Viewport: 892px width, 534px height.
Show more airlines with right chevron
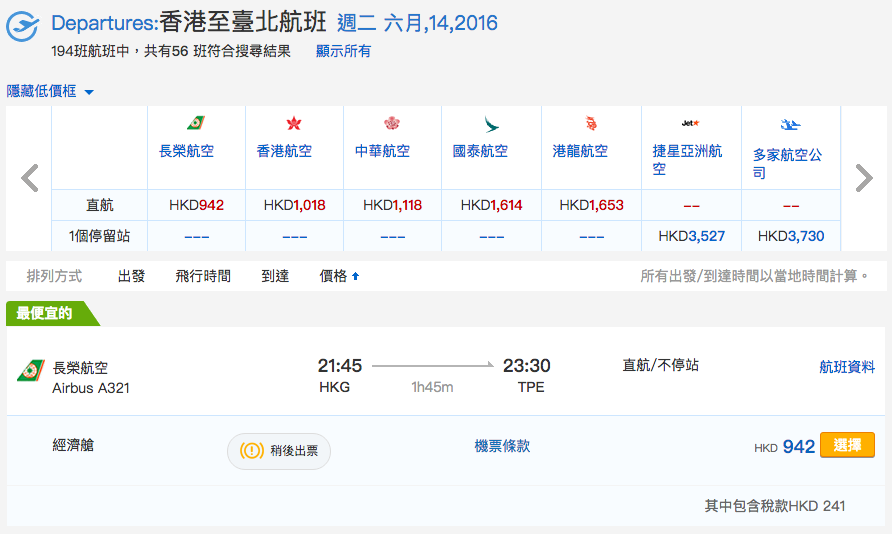(x=864, y=178)
